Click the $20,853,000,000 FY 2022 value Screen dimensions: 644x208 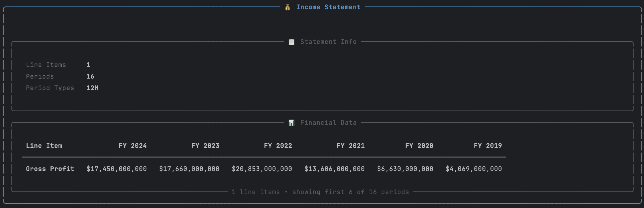[262, 169]
